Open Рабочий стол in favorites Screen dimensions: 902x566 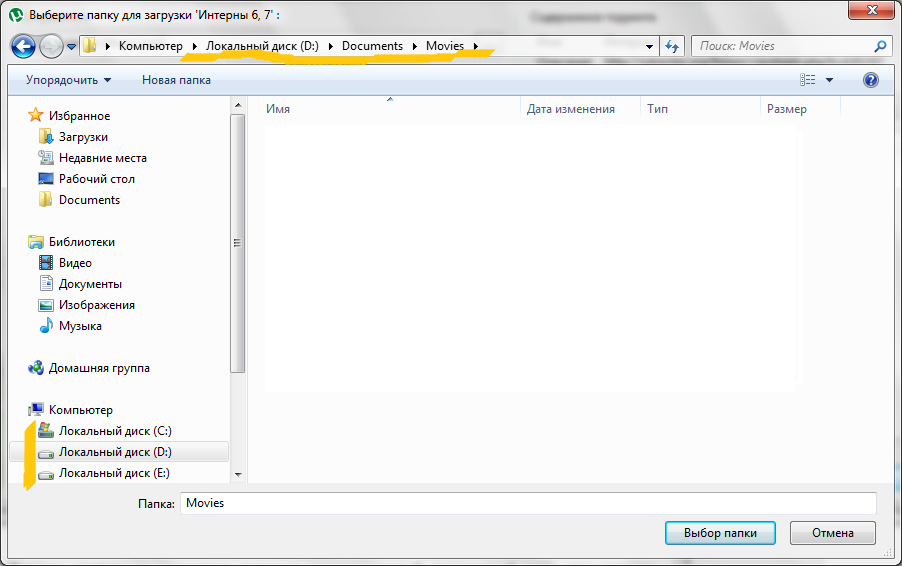point(97,179)
